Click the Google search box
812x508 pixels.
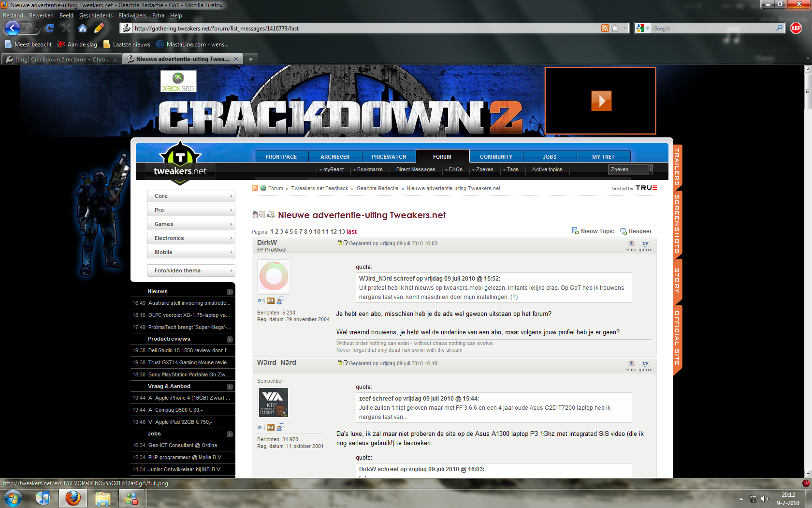pos(713,29)
